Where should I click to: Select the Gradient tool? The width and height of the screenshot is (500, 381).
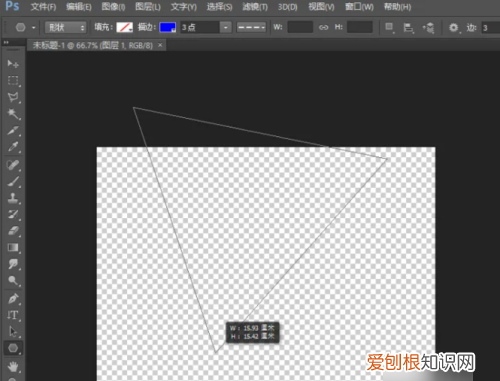tap(13, 247)
